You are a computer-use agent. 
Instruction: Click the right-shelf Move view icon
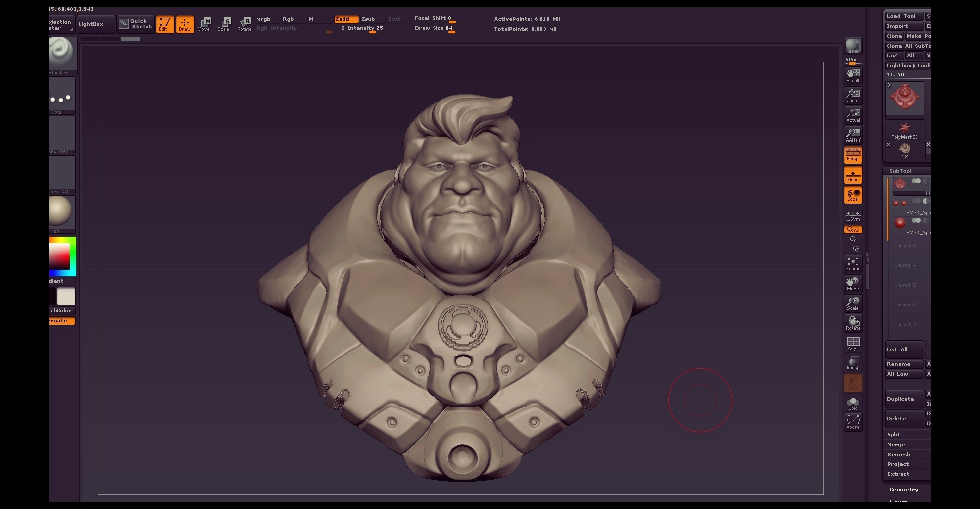point(853,284)
